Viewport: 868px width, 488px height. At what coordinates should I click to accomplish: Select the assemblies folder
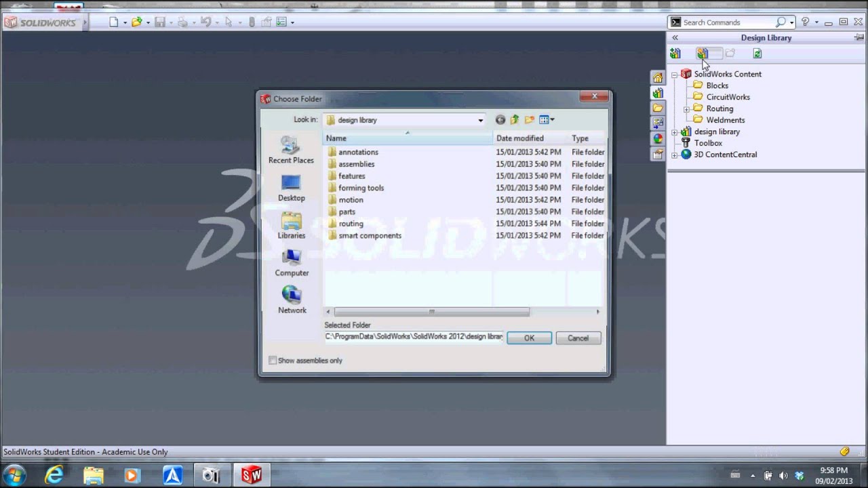point(351,164)
